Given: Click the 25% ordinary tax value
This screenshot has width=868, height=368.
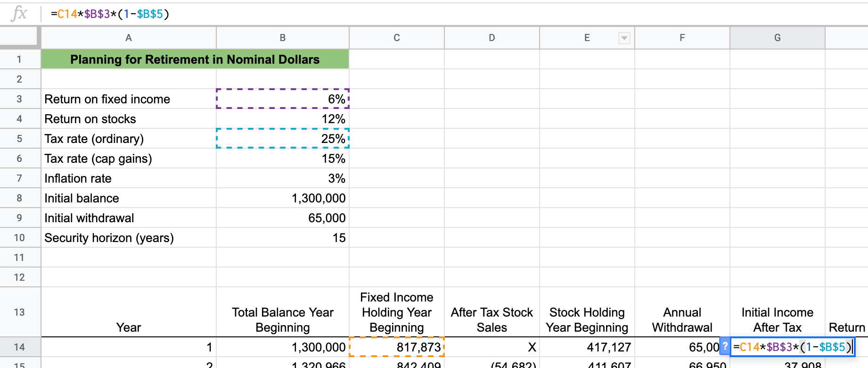Looking at the screenshot, I should pyautogui.click(x=283, y=139).
